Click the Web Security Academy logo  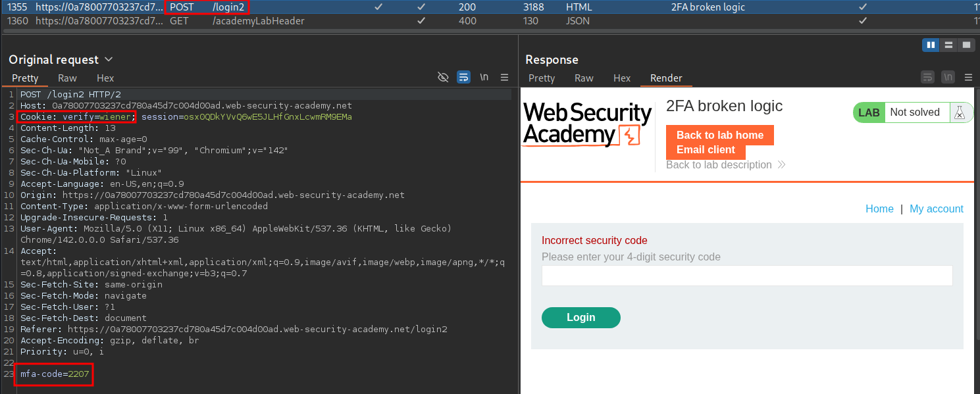coord(586,124)
